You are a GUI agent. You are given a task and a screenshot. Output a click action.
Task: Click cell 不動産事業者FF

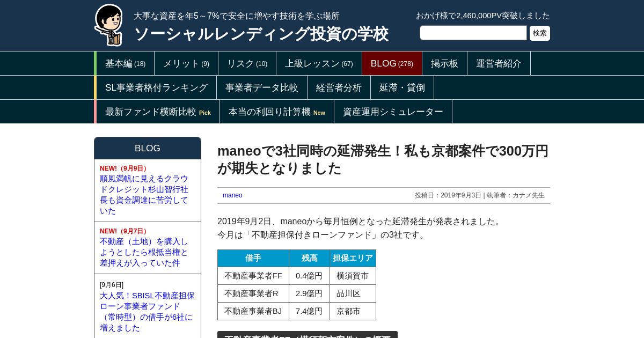tap(253, 276)
